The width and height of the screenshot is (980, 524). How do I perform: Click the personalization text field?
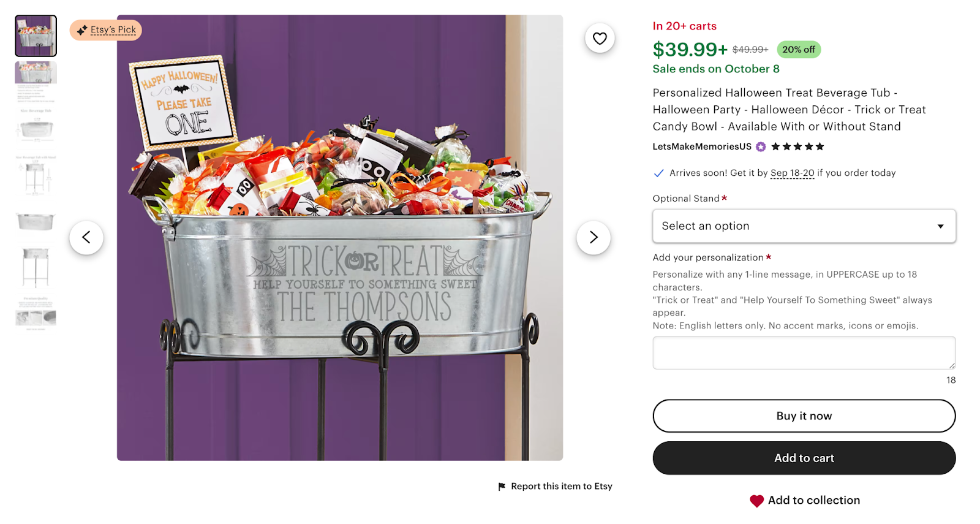click(804, 352)
